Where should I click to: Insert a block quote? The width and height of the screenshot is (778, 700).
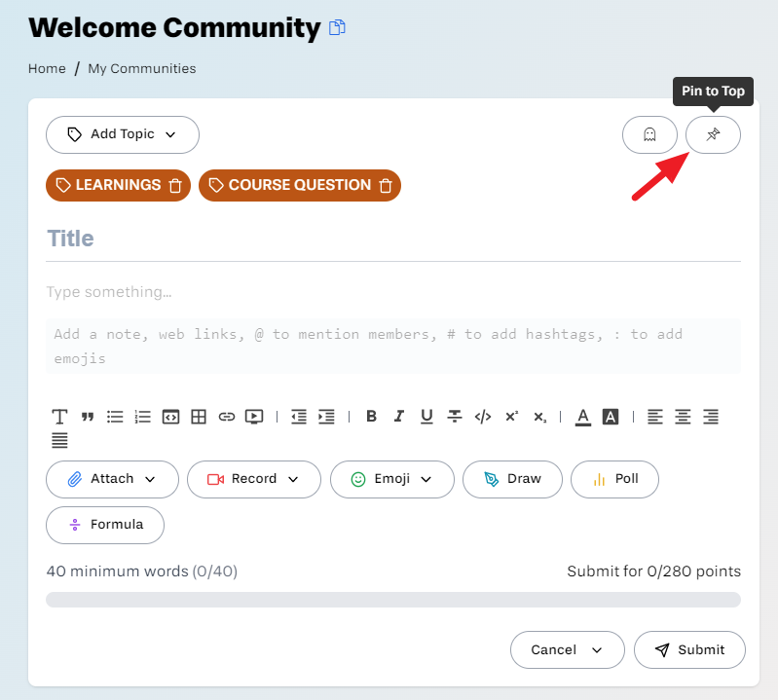point(88,417)
